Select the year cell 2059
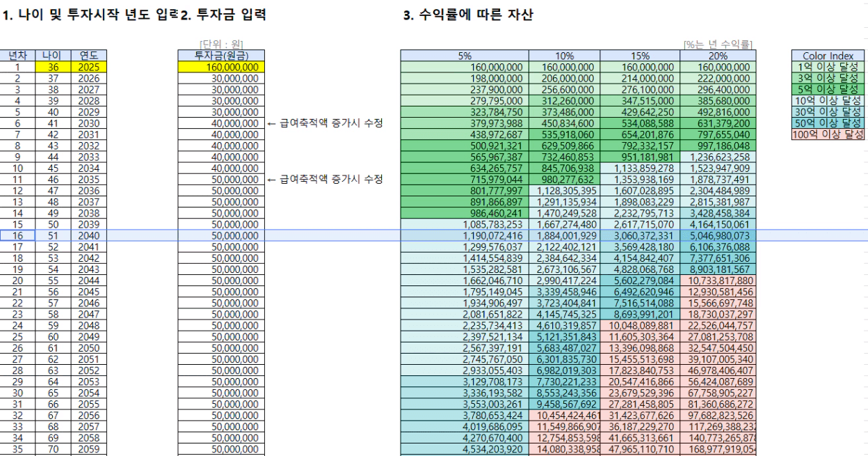 88,448
